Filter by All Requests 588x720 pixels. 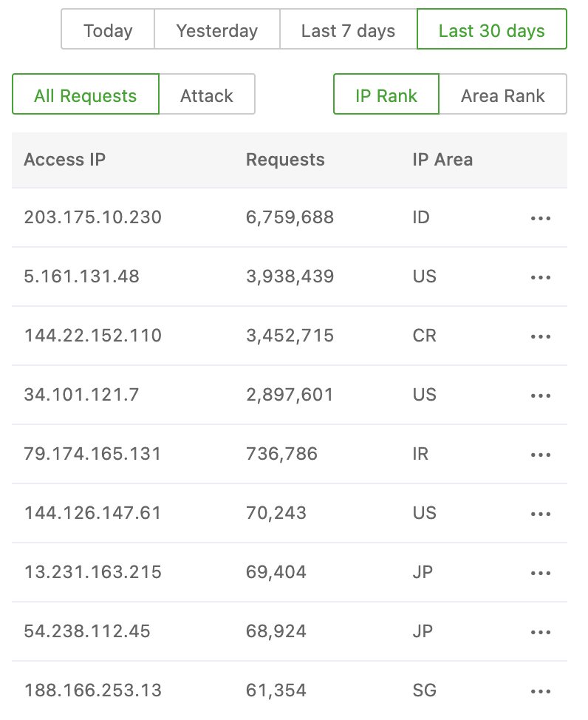86,95
